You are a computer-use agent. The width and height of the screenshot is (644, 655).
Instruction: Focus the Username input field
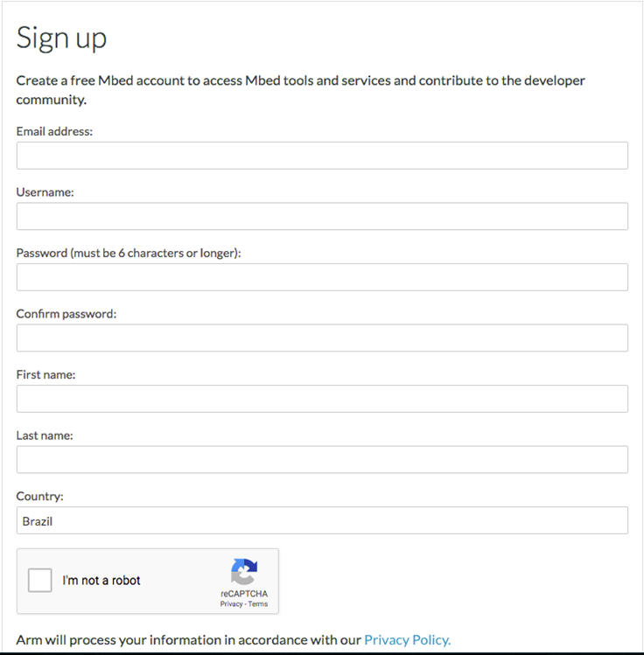click(x=322, y=216)
